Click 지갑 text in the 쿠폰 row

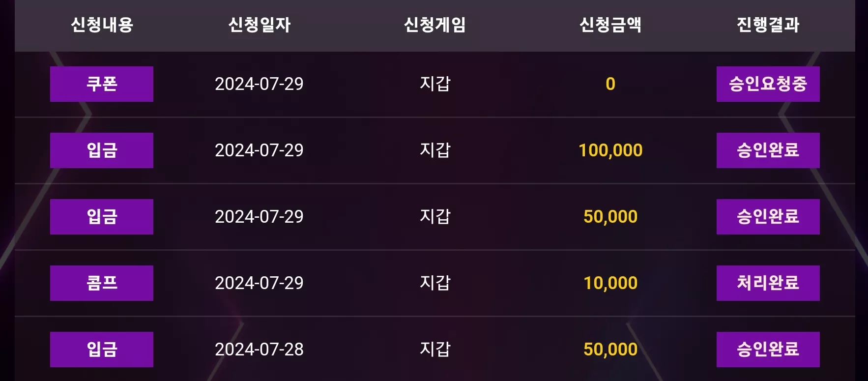click(x=435, y=84)
